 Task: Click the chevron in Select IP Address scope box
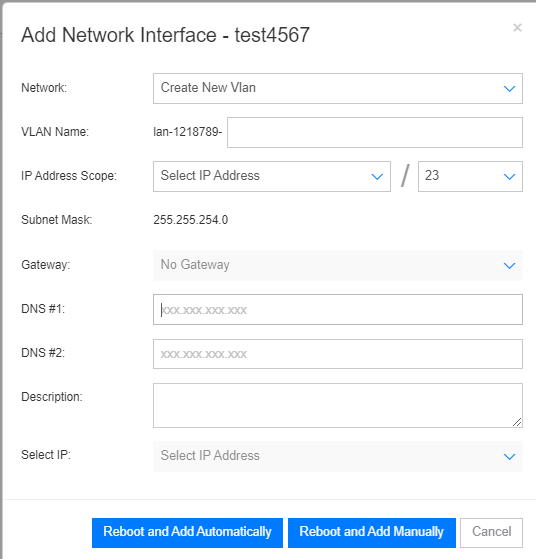(x=377, y=176)
